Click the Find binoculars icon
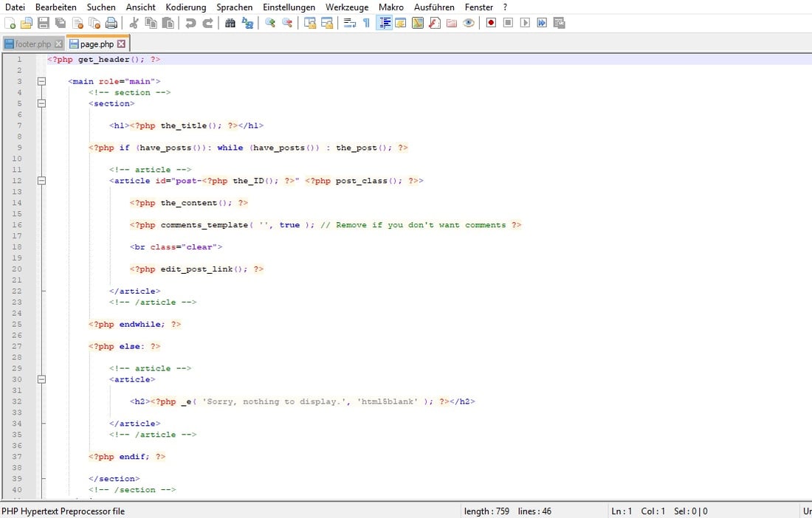The image size is (812, 518). coord(230,24)
